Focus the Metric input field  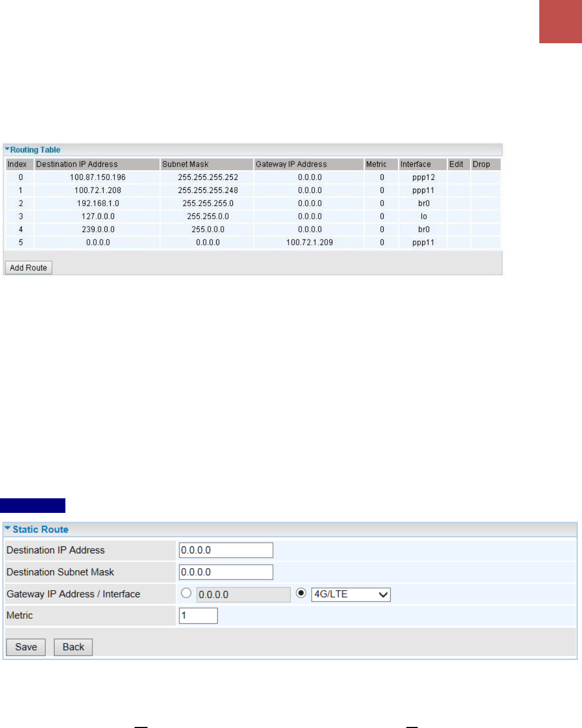(x=198, y=616)
